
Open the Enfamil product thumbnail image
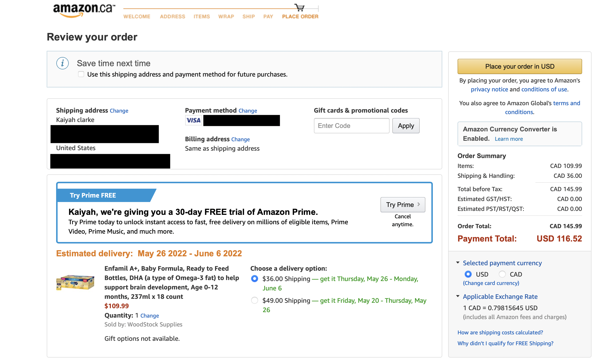[75, 282]
